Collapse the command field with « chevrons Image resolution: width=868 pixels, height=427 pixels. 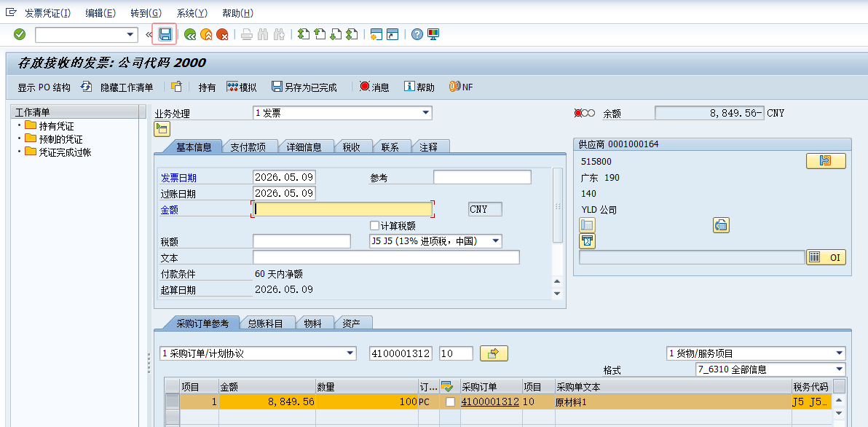click(149, 35)
